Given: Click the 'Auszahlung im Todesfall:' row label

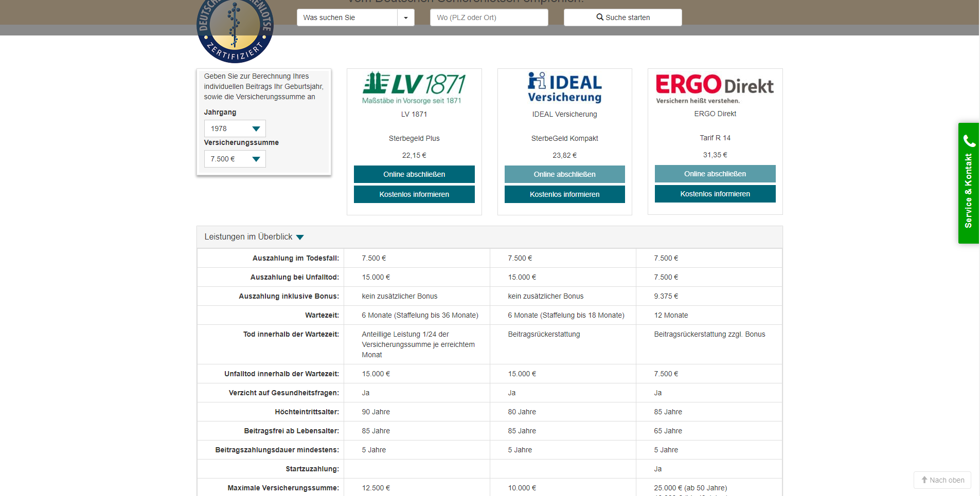Looking at the screenshot, I should 296,258.
